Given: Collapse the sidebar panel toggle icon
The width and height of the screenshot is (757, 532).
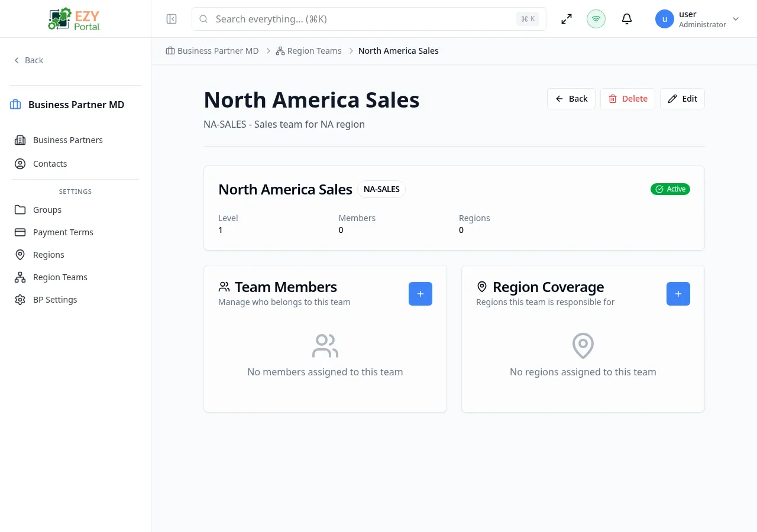Looking at the screenshot, I should click(172, 19).
